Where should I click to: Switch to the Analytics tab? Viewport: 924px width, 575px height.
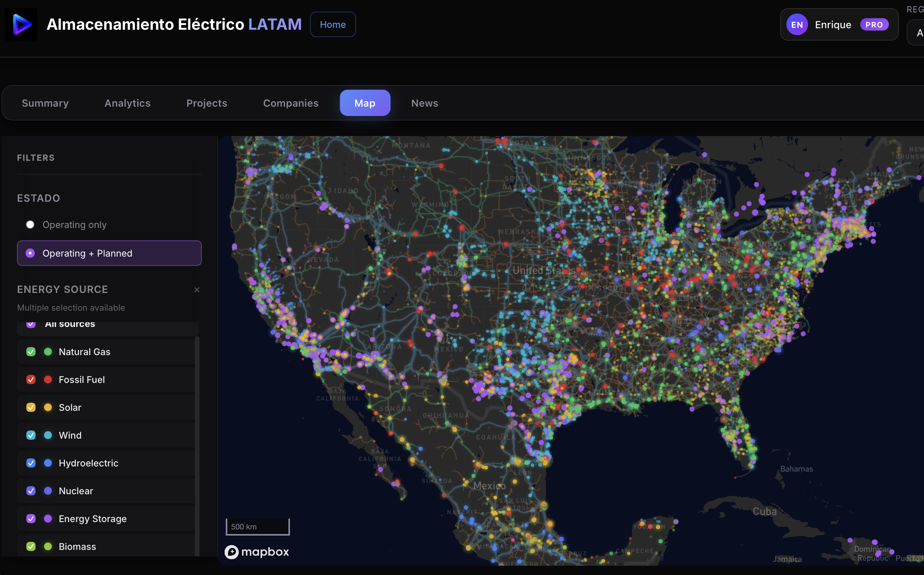click(128, 103)
